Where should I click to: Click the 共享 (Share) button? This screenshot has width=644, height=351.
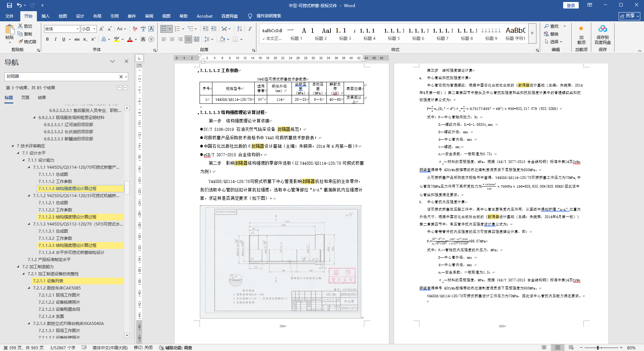pos(629,16)
